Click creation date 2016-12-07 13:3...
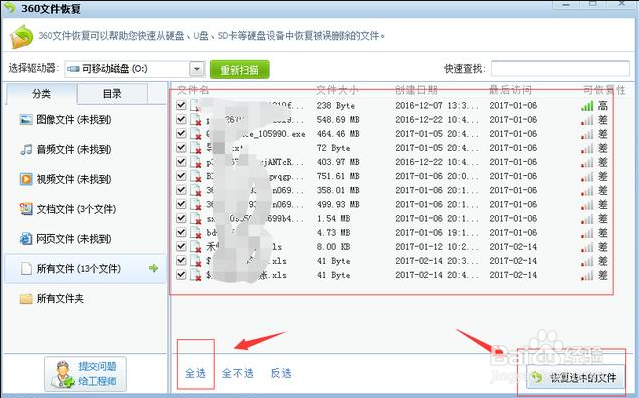 click(x=437, y=106)
